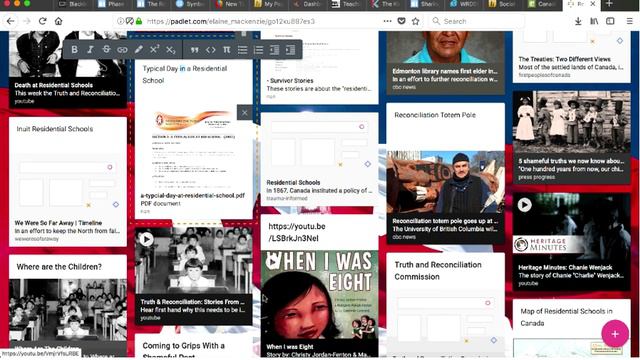Decrease indent in the text toolbar
Screen dimensions: 640x360
coord(274,50)
